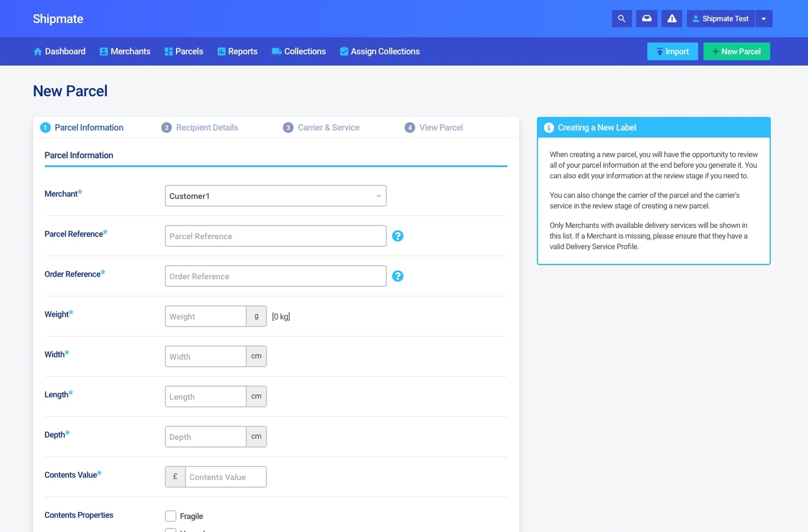The width and height of the screenshot is (808, 532).
Task: Select the Parcel Information step tab
Action: point(82,128)
